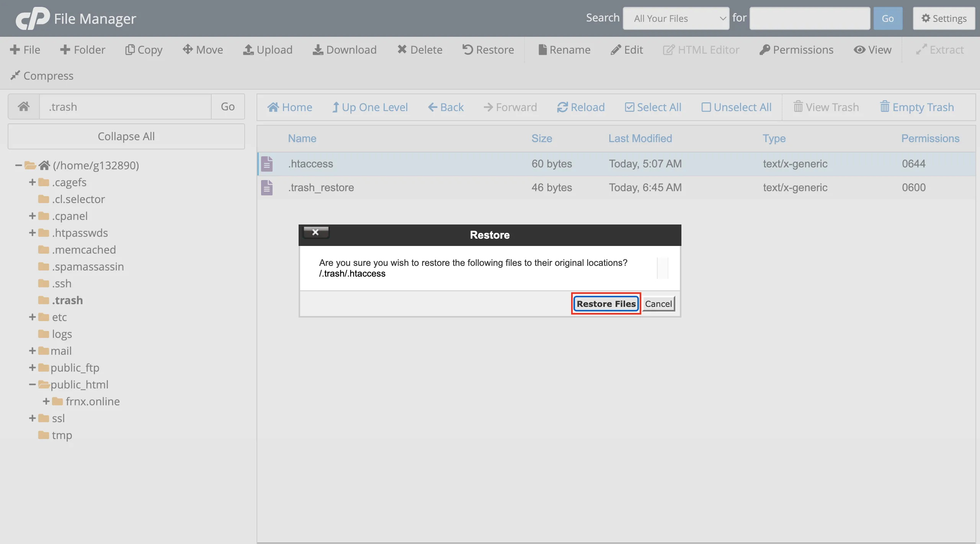
Task: Click Empty Trash
Action: click(917, 107)
